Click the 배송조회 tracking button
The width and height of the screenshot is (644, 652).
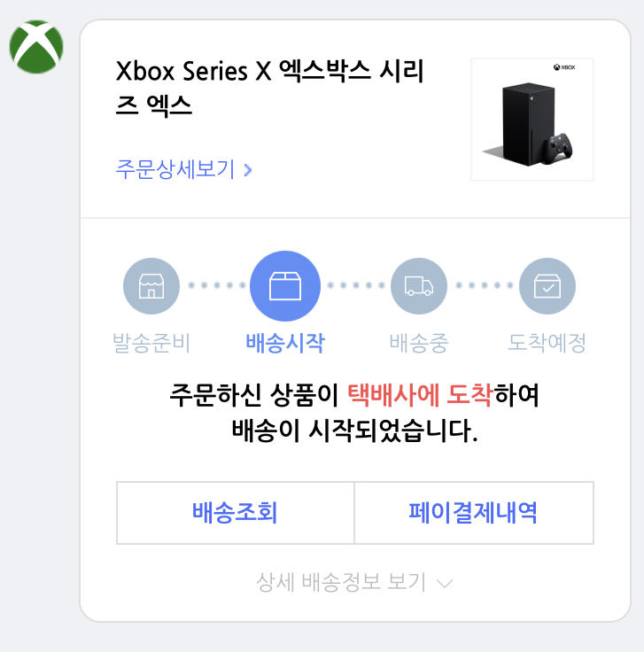click(236, 513)
